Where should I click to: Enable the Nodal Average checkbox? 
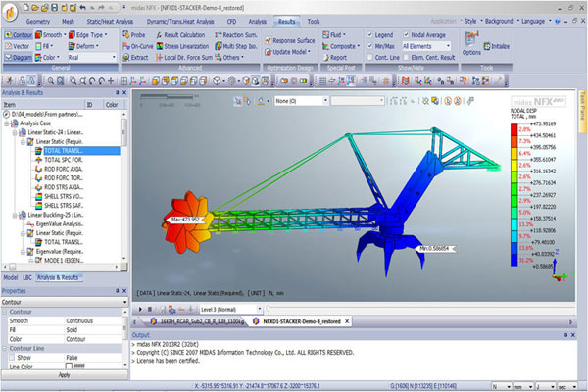407,34
